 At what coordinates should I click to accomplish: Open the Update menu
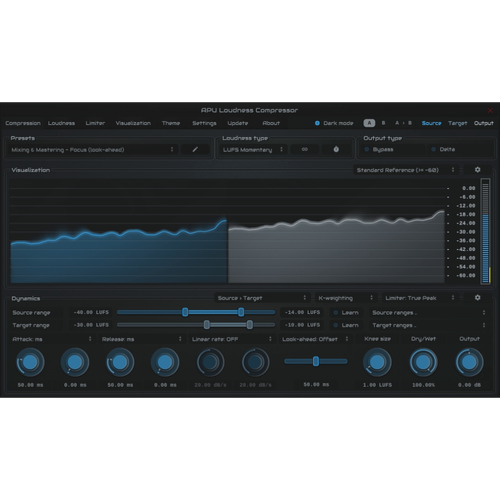click(x=238, y=123)
